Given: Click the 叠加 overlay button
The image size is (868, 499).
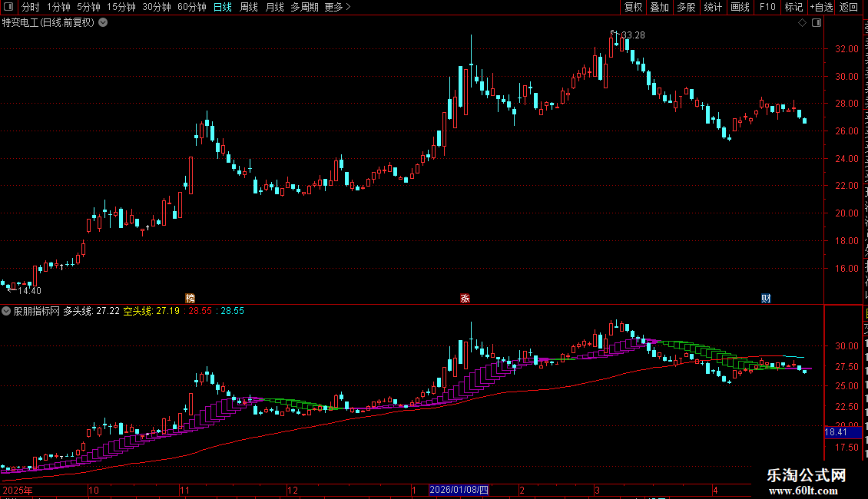Looking at the screenshot, I should click(659, 7).
